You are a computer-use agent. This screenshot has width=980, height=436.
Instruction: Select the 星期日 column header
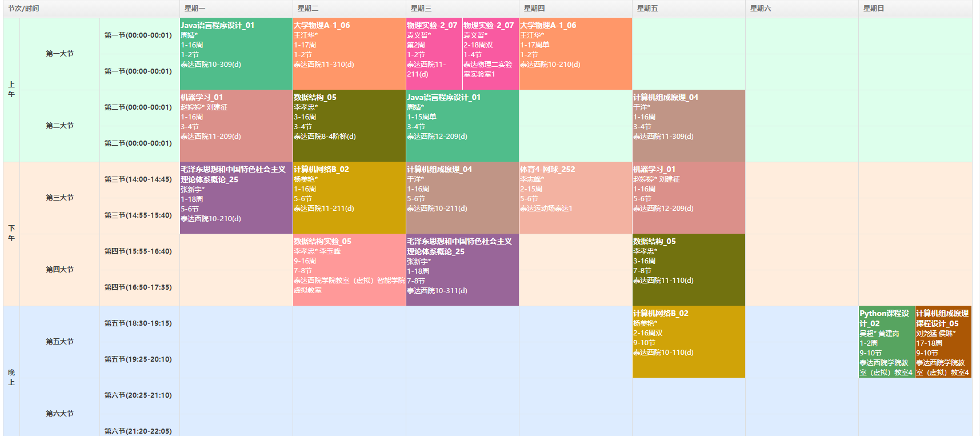tap(915, 9)
